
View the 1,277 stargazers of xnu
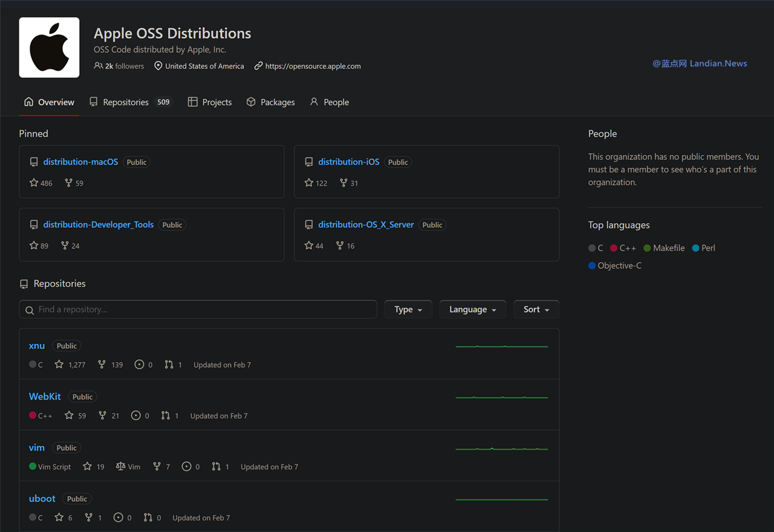(70, 365)
